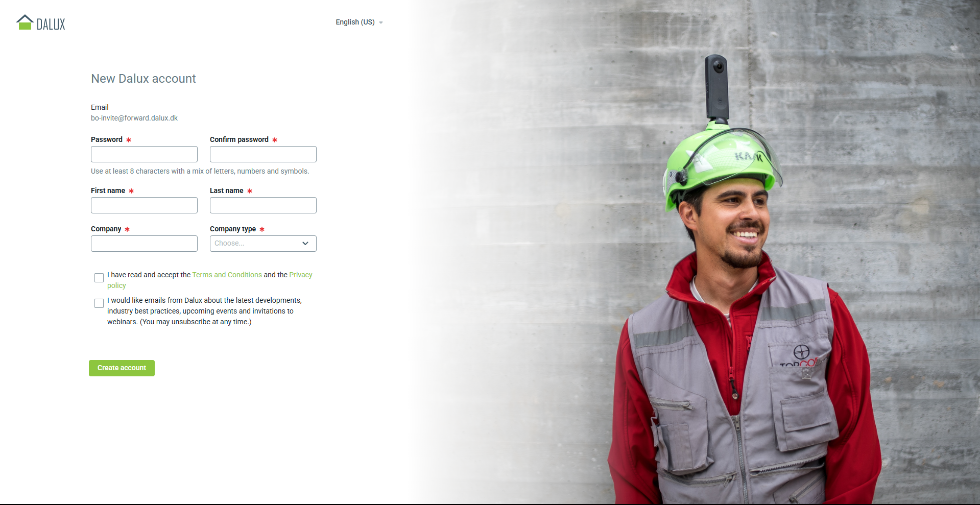Click the Dalux house logo icon
The width and height of the screenshot is (980, 505).
(25, 22)
